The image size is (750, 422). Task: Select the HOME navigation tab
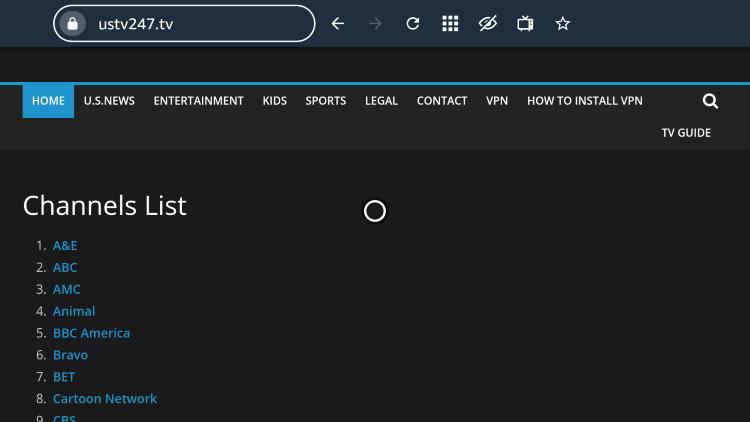coord(48,101)
